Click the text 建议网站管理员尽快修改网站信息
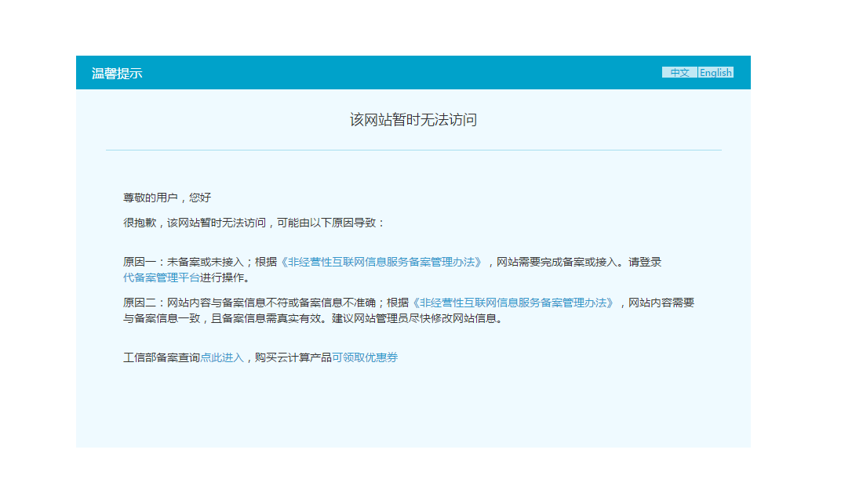 [x=417, y=318]
